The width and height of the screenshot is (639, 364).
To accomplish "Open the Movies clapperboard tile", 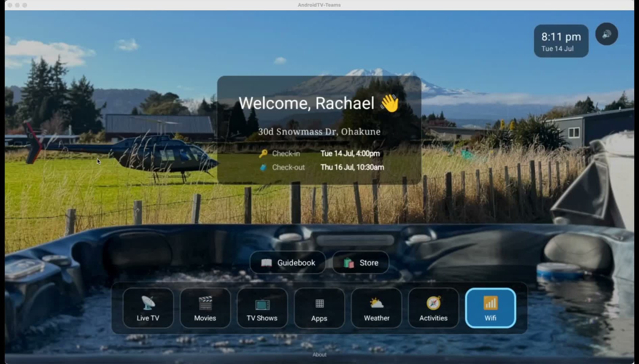I will 205,308.
